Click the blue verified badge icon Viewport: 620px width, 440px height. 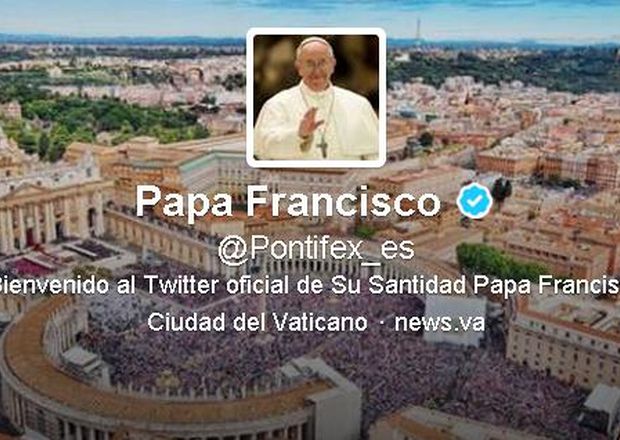tap(474, 200)
